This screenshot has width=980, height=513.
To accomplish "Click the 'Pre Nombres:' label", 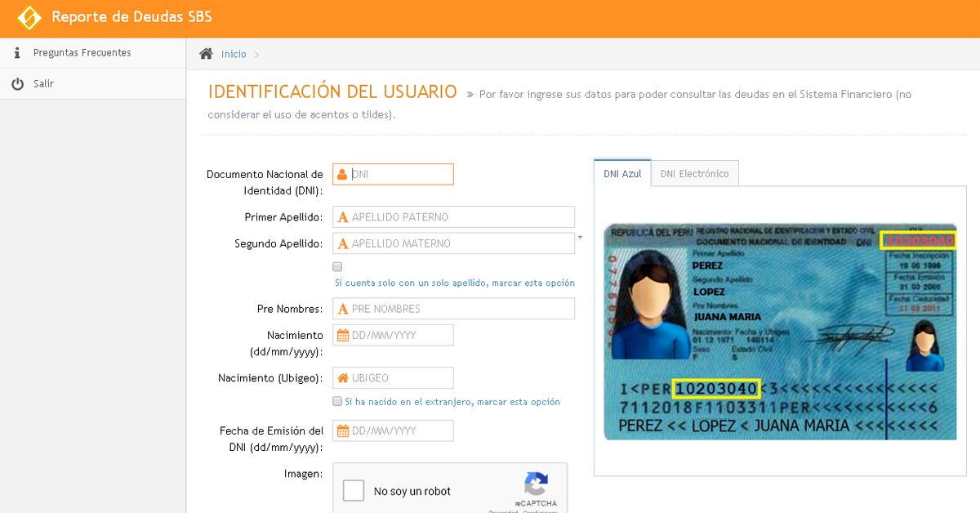I will pyautogui.click(x=290, y=309).
